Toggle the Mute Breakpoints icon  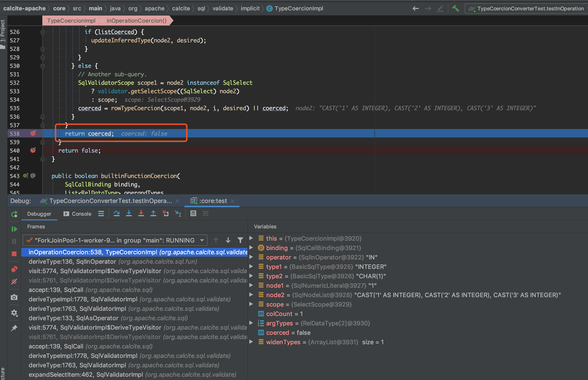pyautogui.click(x=14, y=282)
